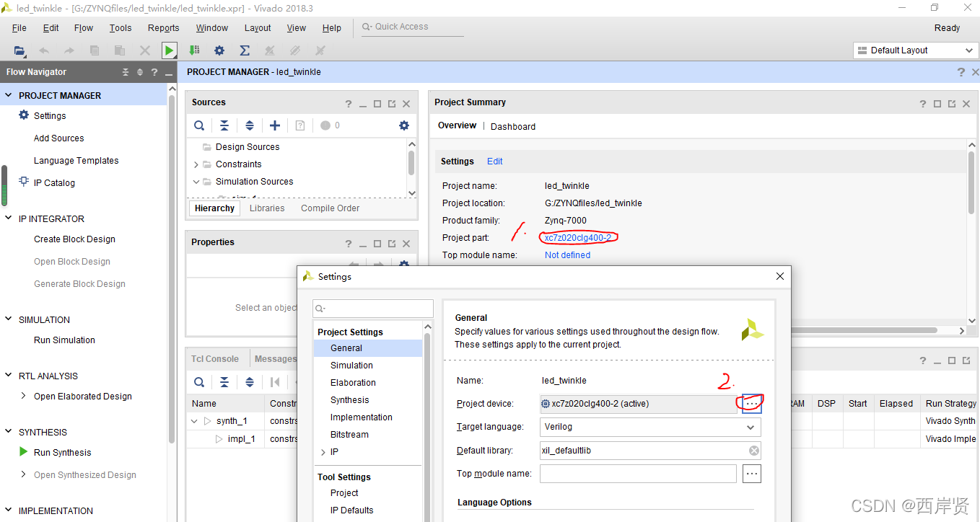Click the Sigma reports icon in toolbar
This screenshot has width=980, height=522.
click(245, 50)
